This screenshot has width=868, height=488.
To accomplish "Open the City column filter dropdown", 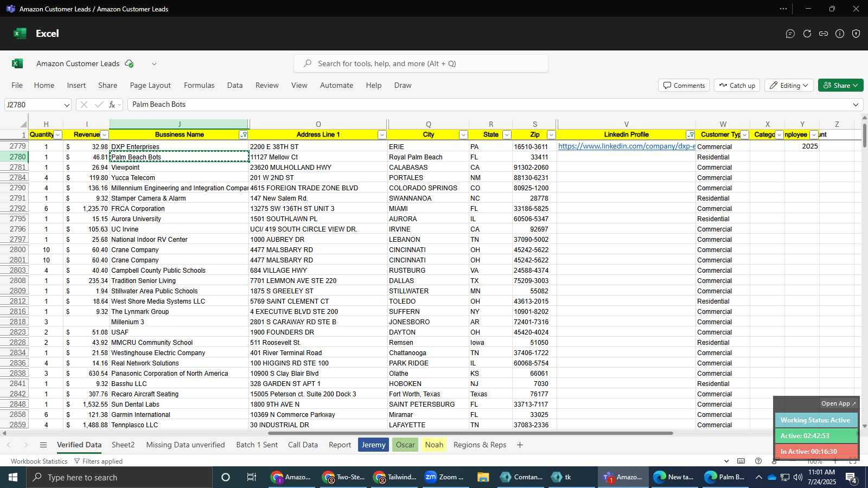I will pyautogui.click(x=463, y=135).
